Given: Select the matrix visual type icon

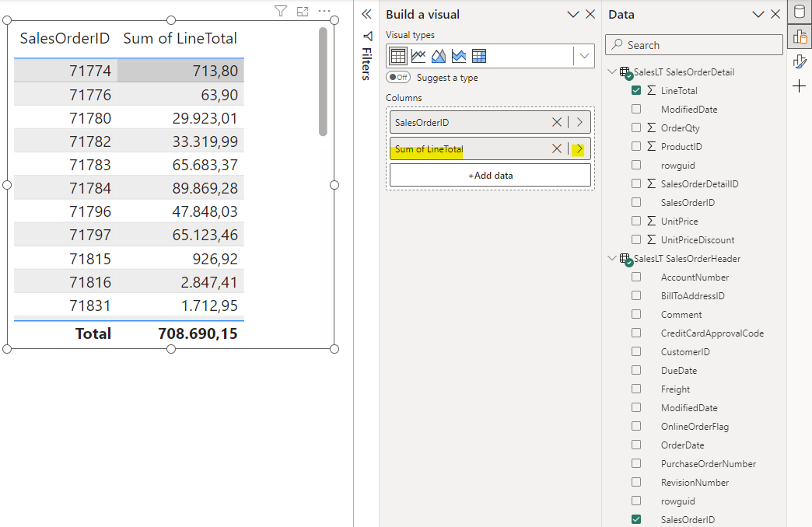Looking at the screenshot, I should 479,56.
